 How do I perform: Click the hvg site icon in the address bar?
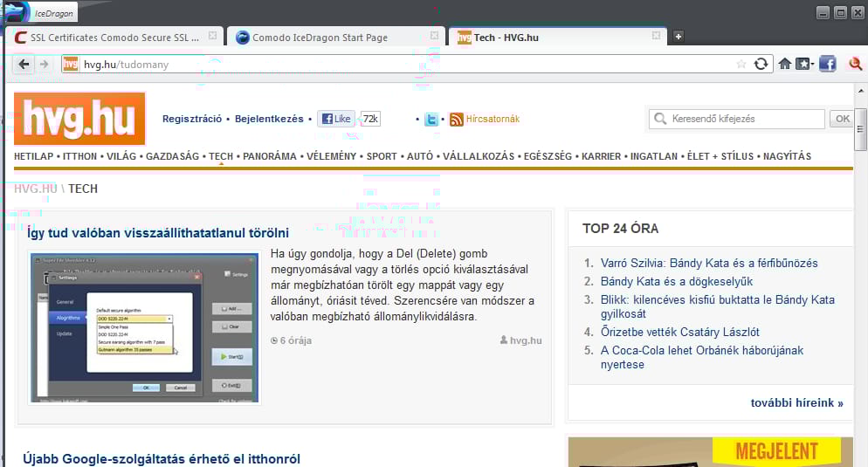pos(71,65)
